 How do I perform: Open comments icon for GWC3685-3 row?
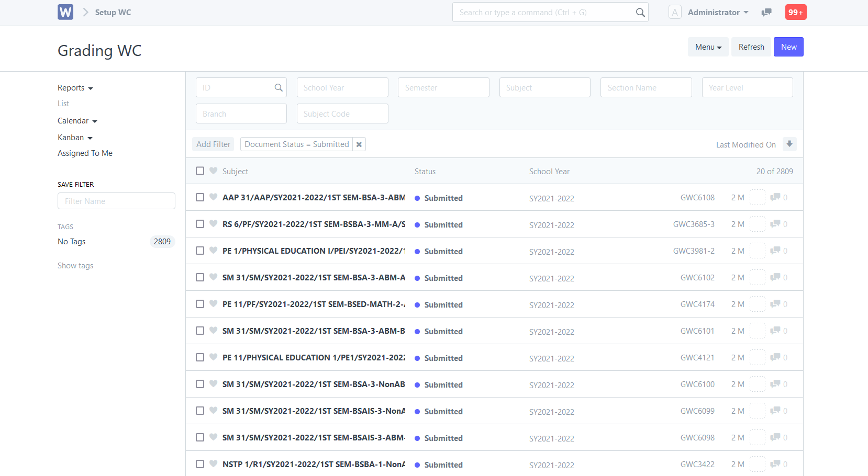(x=775, y=224)
